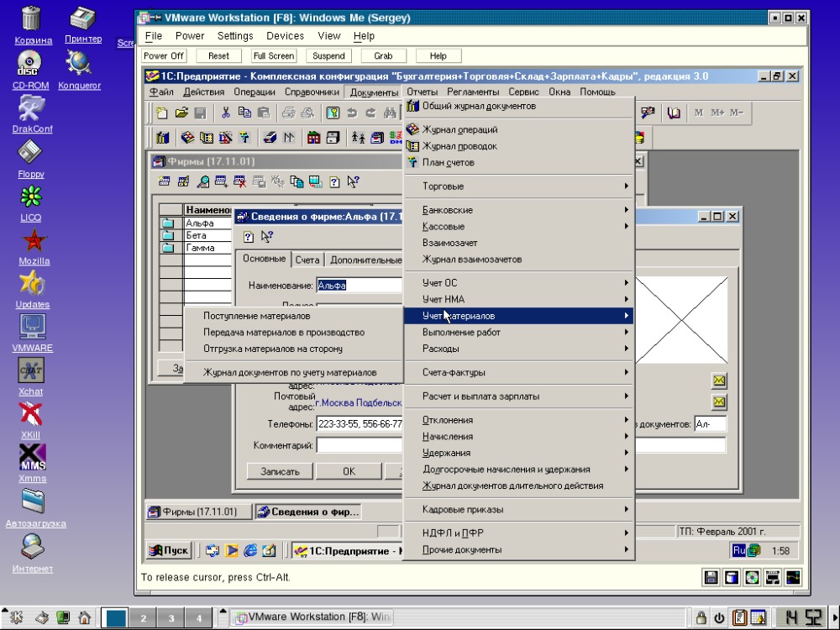Image resolution: width=840 pixels, height=630 pixels.
Task: Click the upper envelope icon in firm details
Action: click(719, 381)
